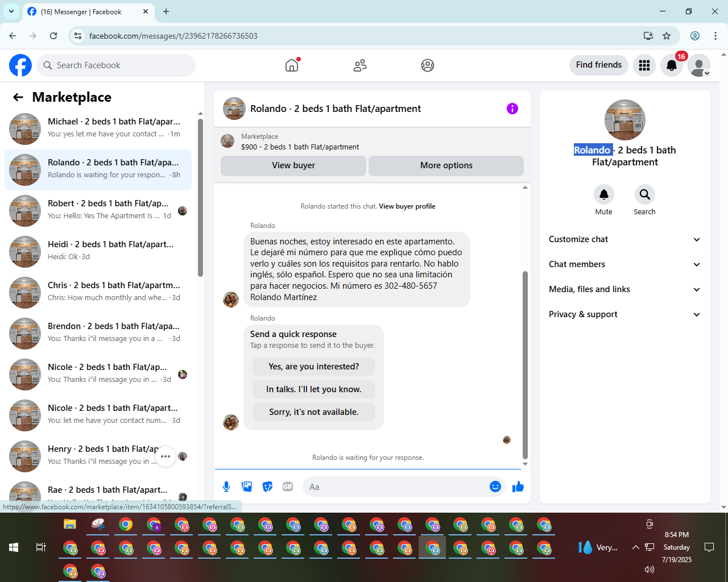Open the emoji picker in message box
728x582 pixels.
(495, 487)
